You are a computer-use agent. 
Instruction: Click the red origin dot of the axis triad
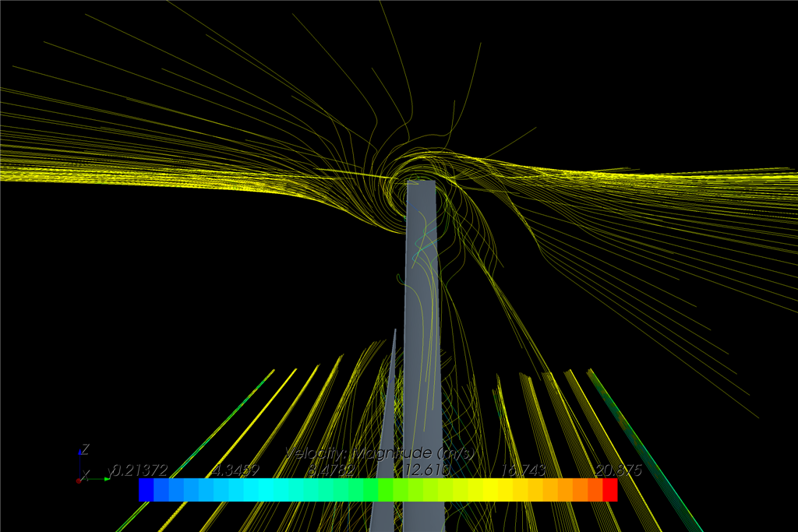point(79,481)
